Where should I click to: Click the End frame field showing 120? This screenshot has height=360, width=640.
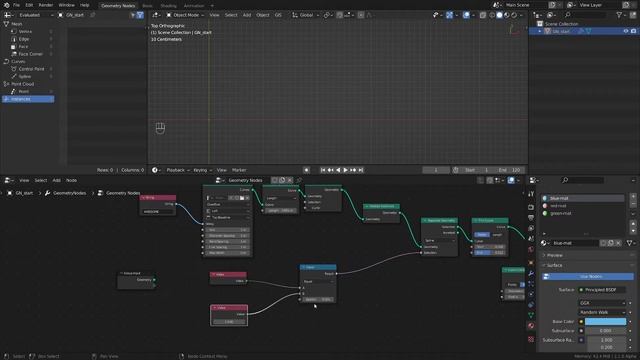point(509,170)
